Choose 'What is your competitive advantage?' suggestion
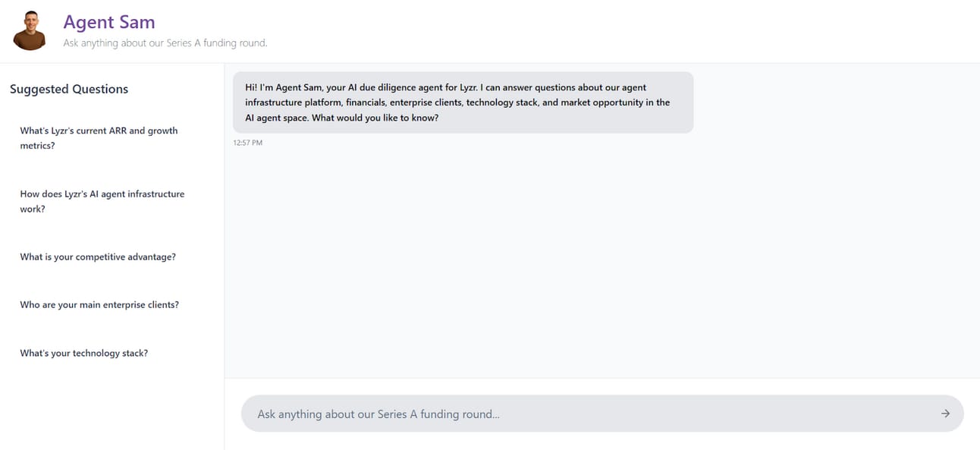Viewport: 980px width, 450px height. [x=98, y=257]
